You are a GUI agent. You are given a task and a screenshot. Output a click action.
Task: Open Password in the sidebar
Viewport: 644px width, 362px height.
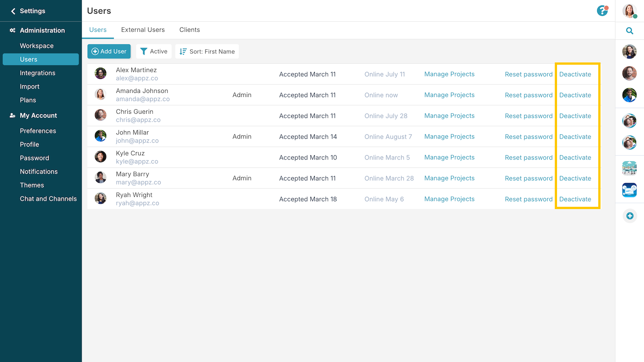click(34, 158)
